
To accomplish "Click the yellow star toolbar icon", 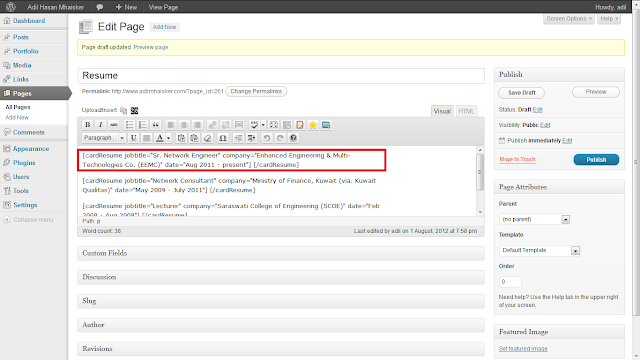I will 313,125.
